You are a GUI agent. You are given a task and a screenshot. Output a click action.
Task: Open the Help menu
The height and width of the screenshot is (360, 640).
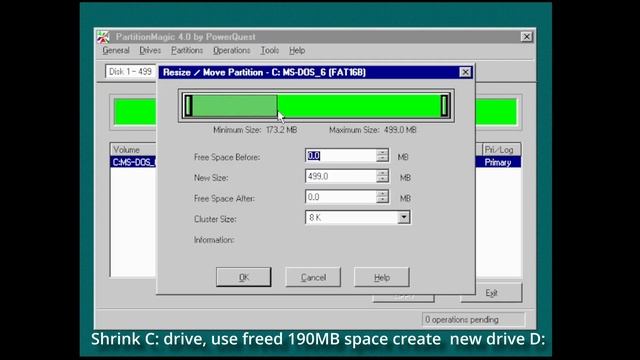click(x=297, y=51)
